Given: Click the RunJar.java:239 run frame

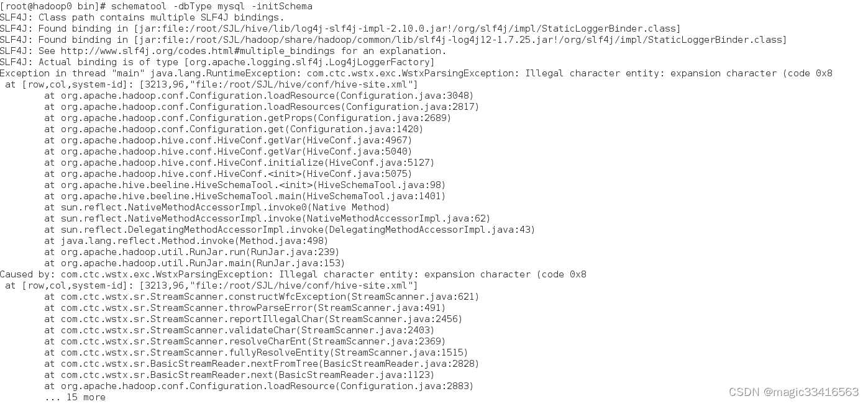Looking at the screenshot, I should pyautogui.click(x=192, y=252).
